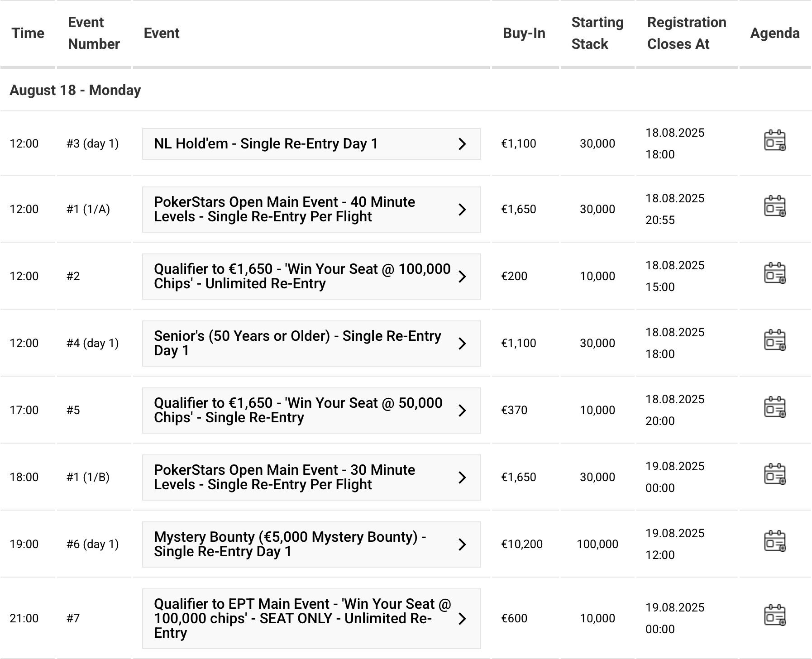This screenshot has width=812, height=659.
Task: Click the Event Number column header
Action: coord(94,33)
